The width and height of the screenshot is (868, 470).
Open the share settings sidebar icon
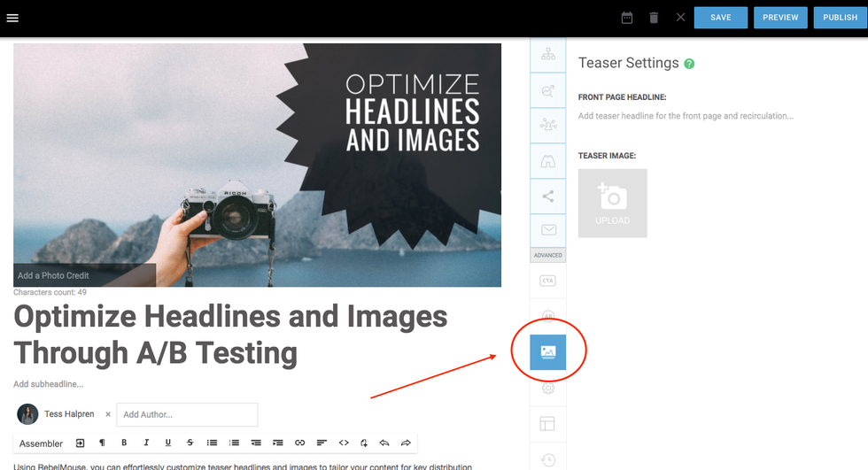pos(547,196)
